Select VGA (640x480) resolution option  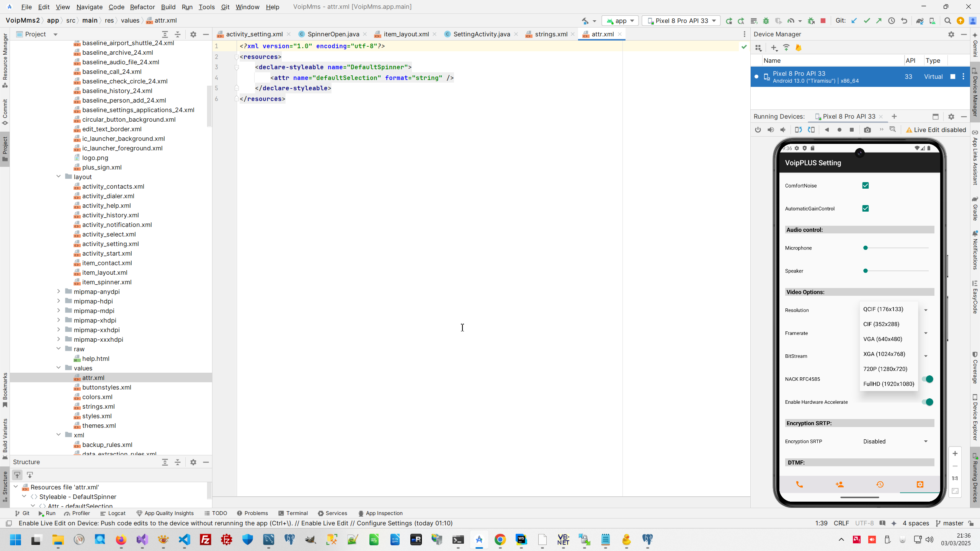pyautogui.click(x=883, y=339)
